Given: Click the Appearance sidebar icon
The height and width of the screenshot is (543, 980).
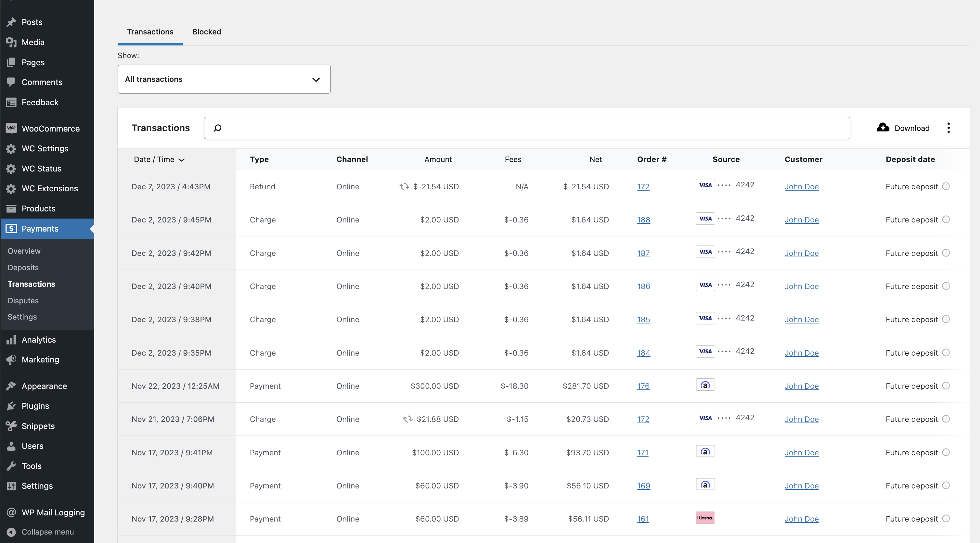Looking at the screenshot, I should [x=11, y=386].
